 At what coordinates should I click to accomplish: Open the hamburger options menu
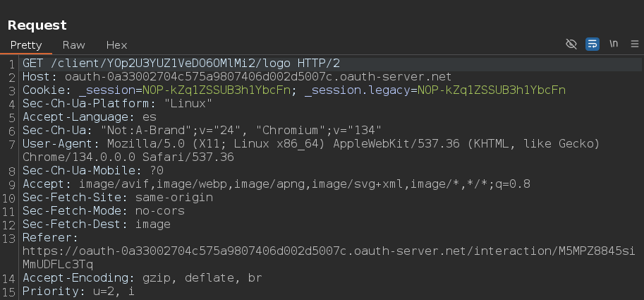point(634,44)
